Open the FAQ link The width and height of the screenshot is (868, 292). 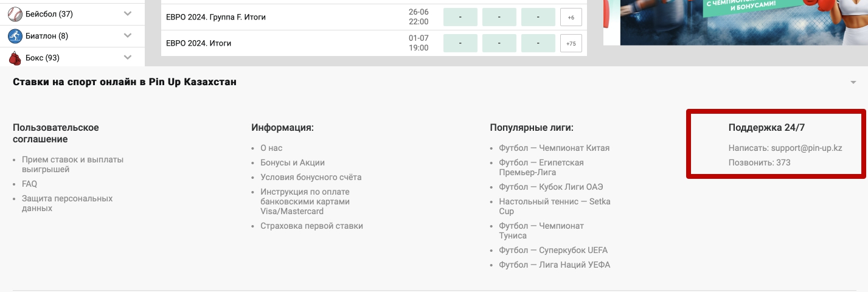pyautogui.click(x=29, y=184)
